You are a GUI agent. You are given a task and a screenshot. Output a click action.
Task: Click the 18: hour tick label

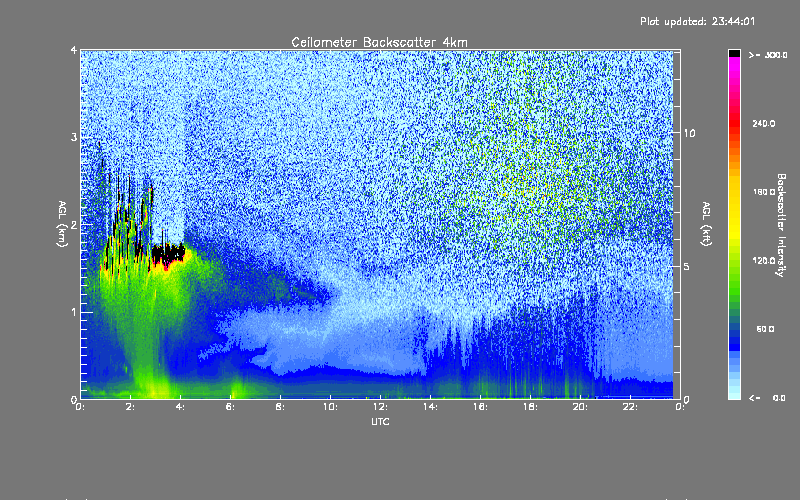[530, 407]
